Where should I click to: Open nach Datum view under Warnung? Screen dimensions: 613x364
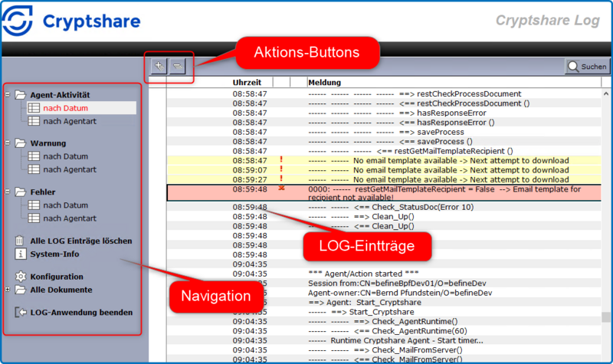click(x=64, y=156)
